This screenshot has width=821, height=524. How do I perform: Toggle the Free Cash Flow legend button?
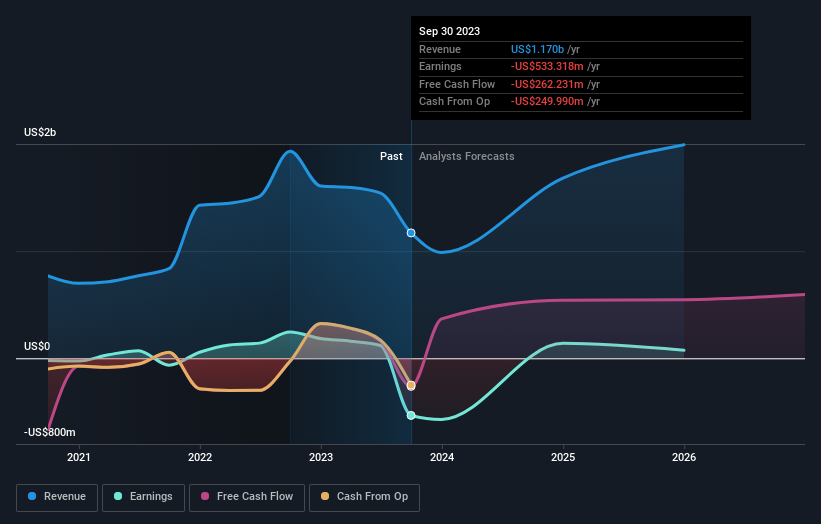(247, 497)
